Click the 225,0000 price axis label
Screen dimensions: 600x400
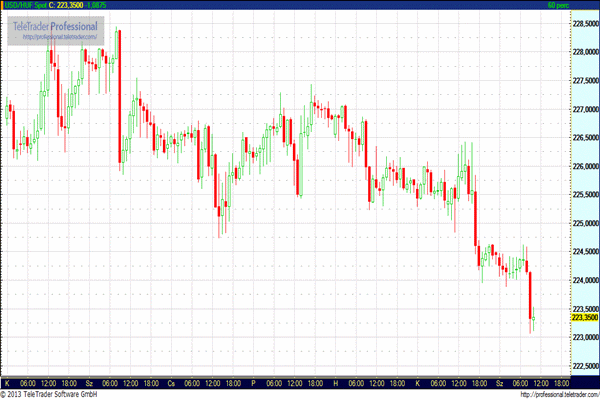tap(584, 223)
